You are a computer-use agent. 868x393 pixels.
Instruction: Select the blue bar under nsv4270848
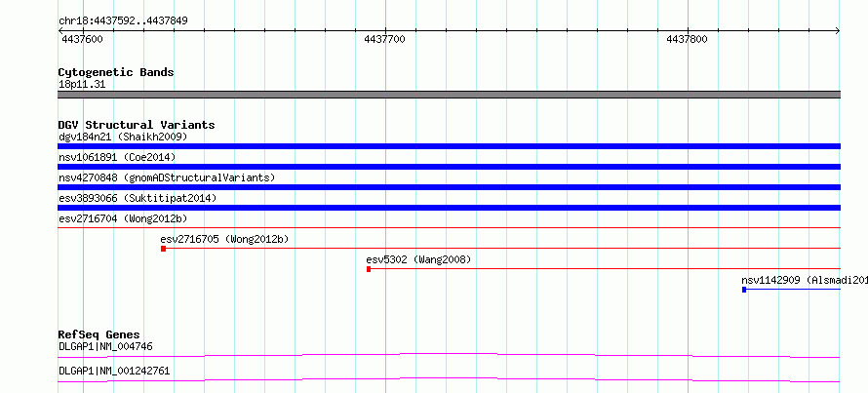[449, 187]
